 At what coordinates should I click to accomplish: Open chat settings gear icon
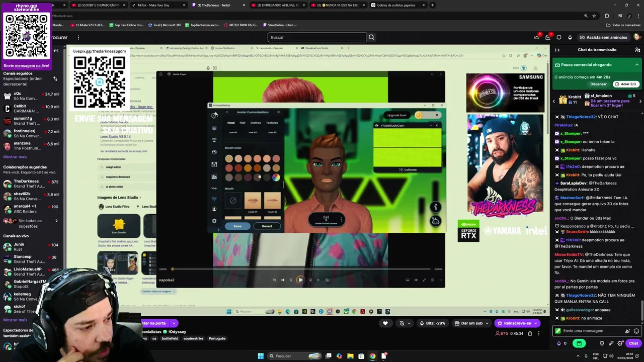point(620,343)
